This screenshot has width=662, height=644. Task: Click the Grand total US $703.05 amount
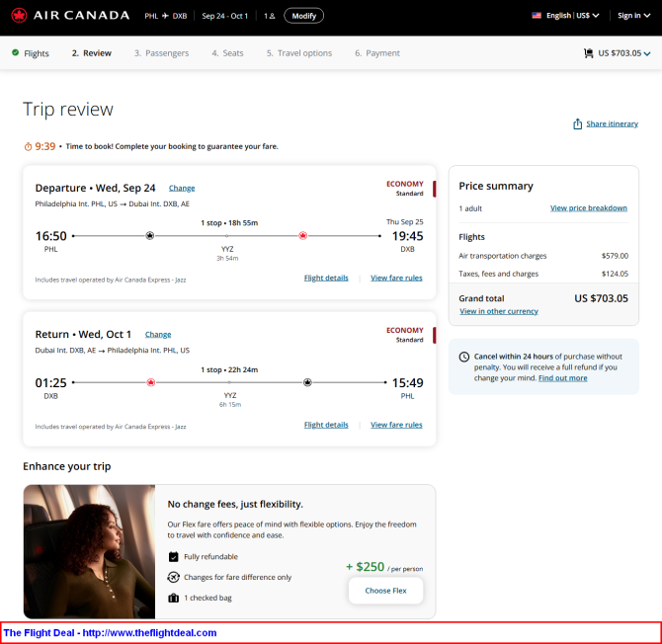[601, 298]
